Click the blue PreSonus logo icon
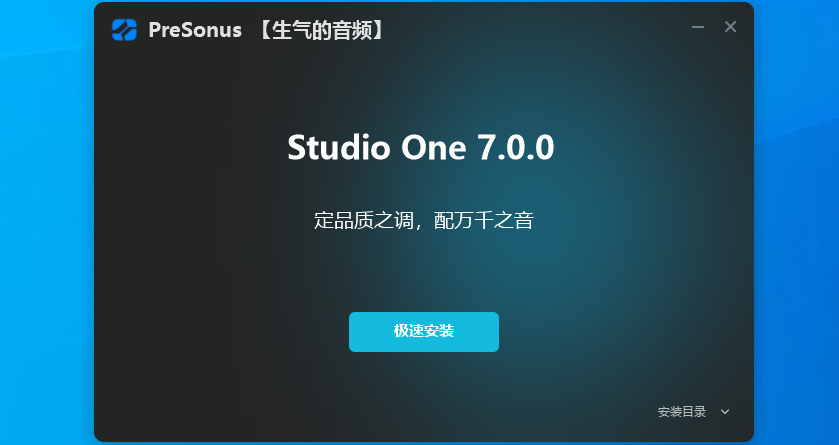This screenshot has height=445, width=839. pyautogui.click(x=124, y=30)
